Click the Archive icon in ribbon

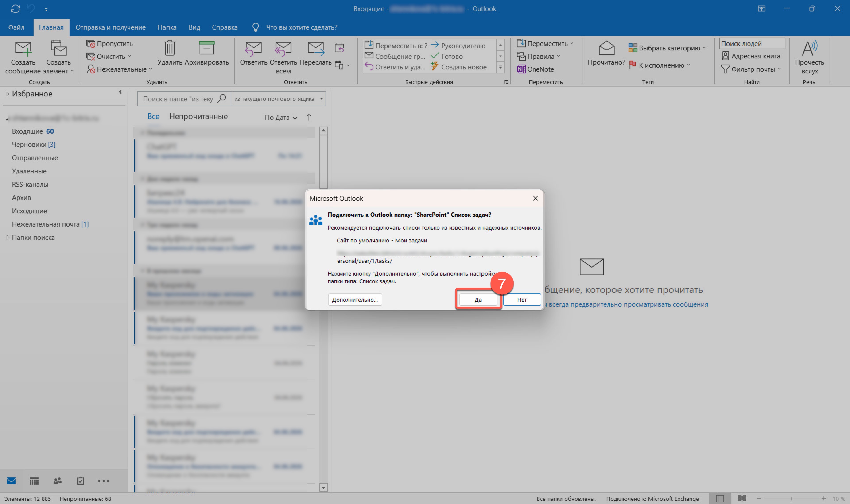point(207,48)
